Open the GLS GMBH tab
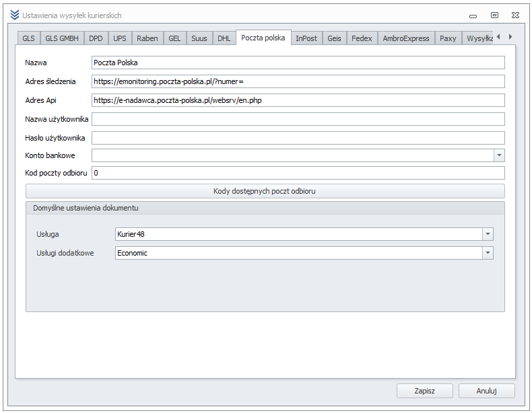532x413 pixels. [62, 38]
